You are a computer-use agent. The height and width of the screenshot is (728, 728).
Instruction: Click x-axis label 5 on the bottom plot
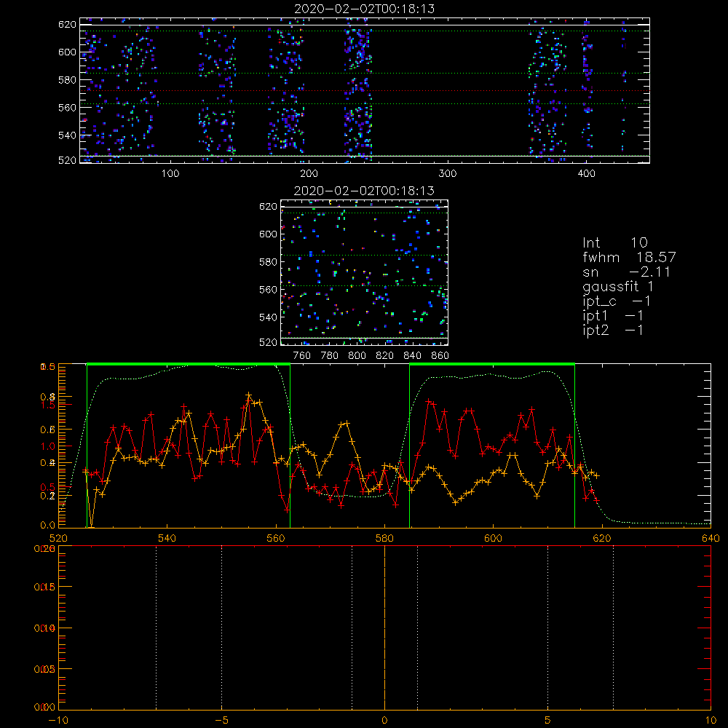548,720
